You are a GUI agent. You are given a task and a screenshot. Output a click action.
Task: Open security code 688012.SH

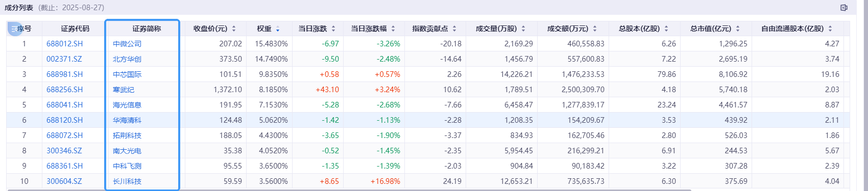coord(64,44)
